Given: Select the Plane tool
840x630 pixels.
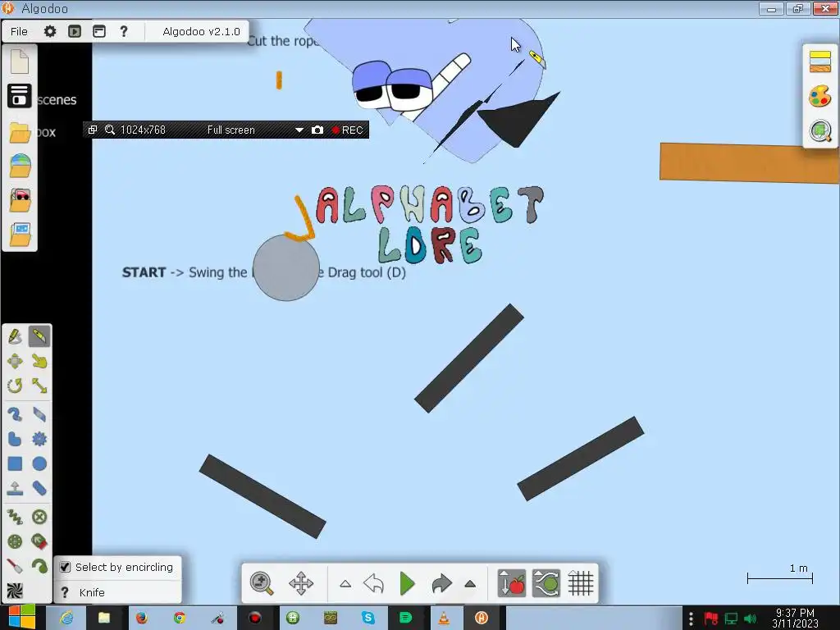Looking at the screenshot, I should [15, 489].
